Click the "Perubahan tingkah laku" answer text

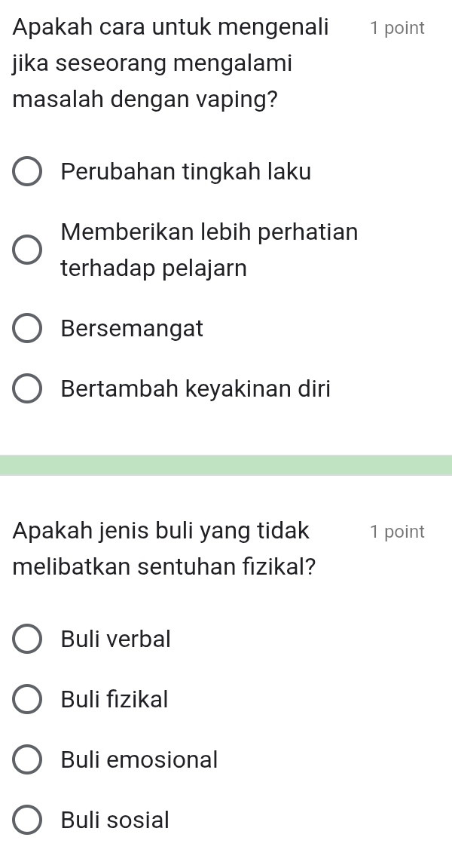pyautogui.click(x=186, y=172)
